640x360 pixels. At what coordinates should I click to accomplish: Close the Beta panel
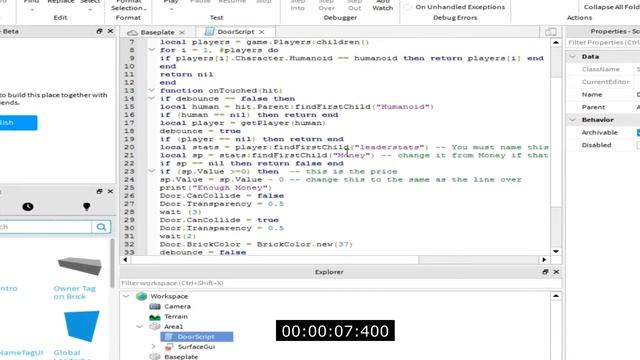click(x=110, y=31)
